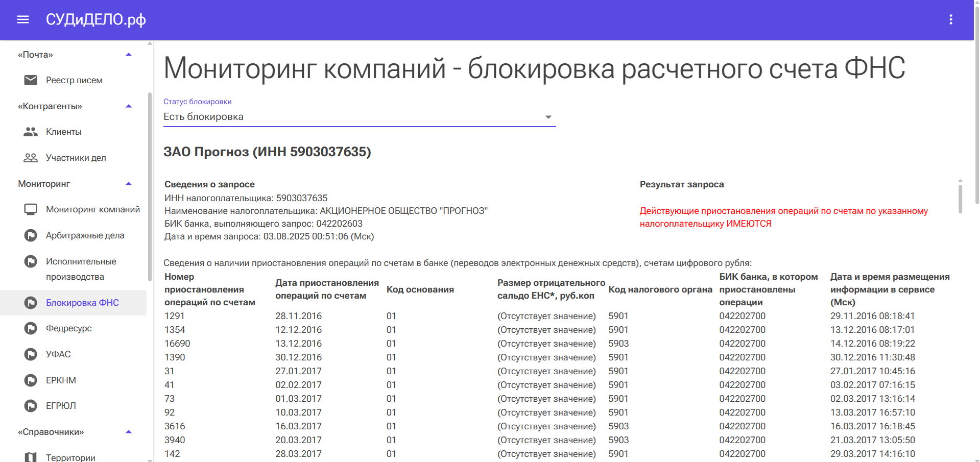Go to the УФАС section
Image resolution: width=980 pixels, height=462 pixels.
click(x=58, y=354)
